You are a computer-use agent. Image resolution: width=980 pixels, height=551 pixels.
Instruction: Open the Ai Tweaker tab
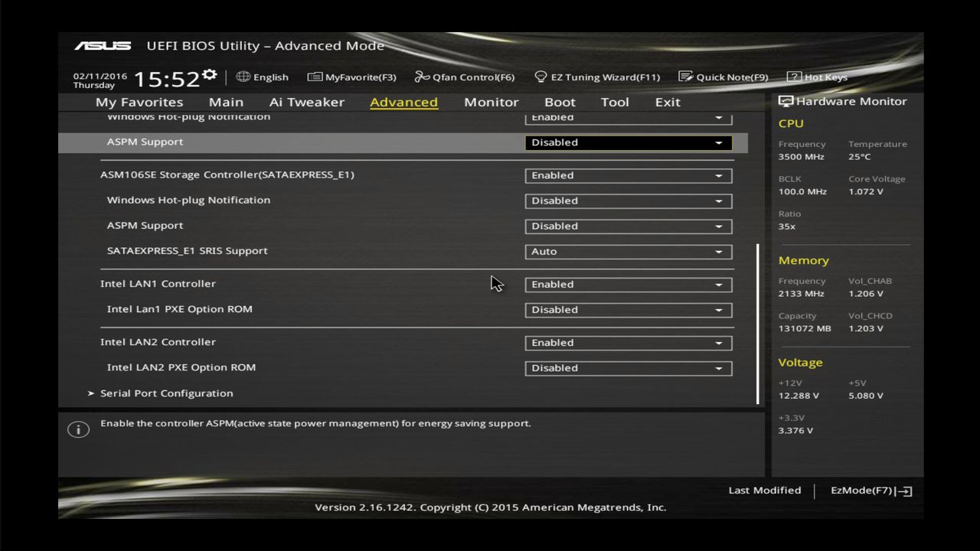coord(307,102)
